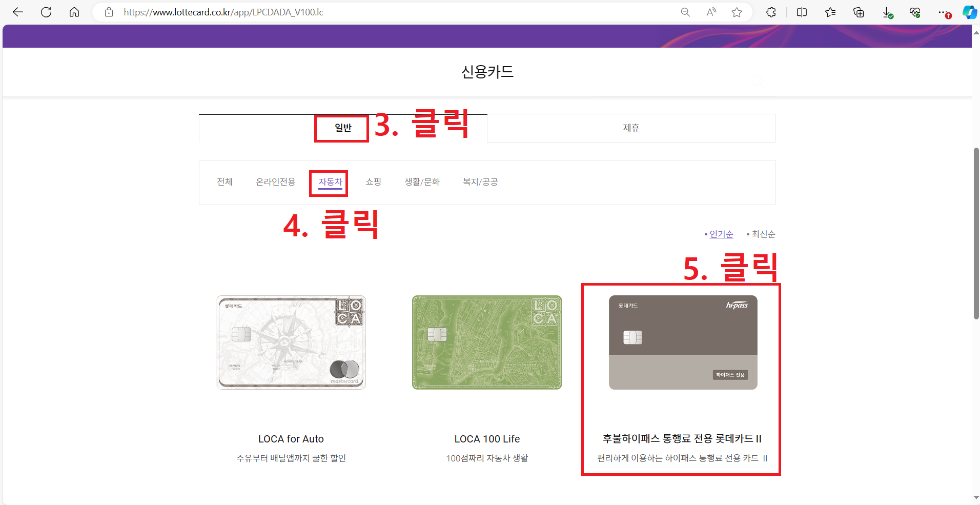Go back with browser back arrow
Viewport: 980px width, 505px height.
tap(18, 12)
